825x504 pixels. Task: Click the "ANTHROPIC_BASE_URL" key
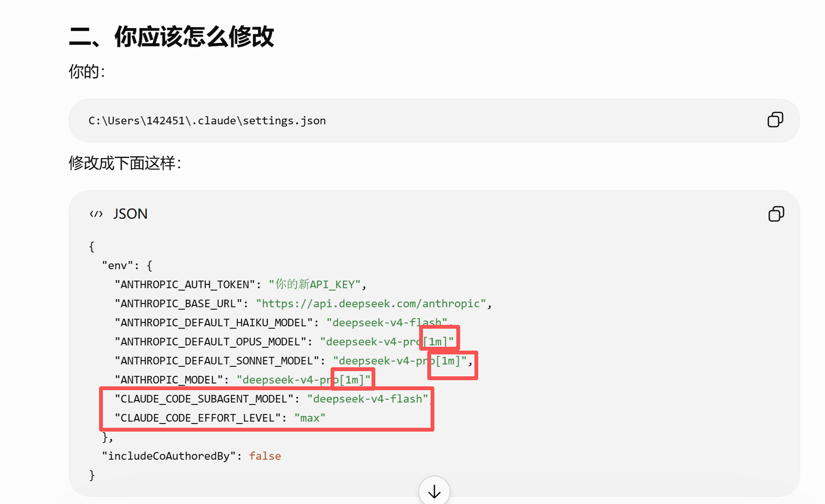click(x=179, y=303)
